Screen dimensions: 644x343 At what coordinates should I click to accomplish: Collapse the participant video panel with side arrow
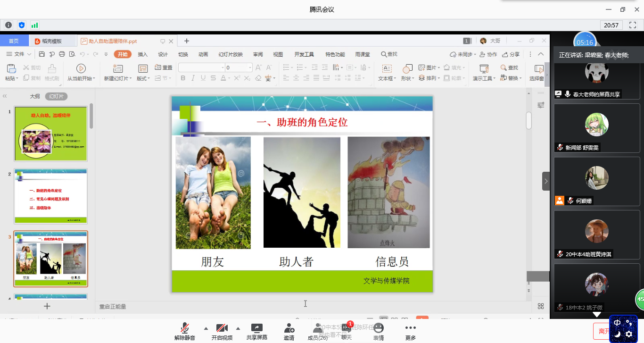click(x=546, y=181)
